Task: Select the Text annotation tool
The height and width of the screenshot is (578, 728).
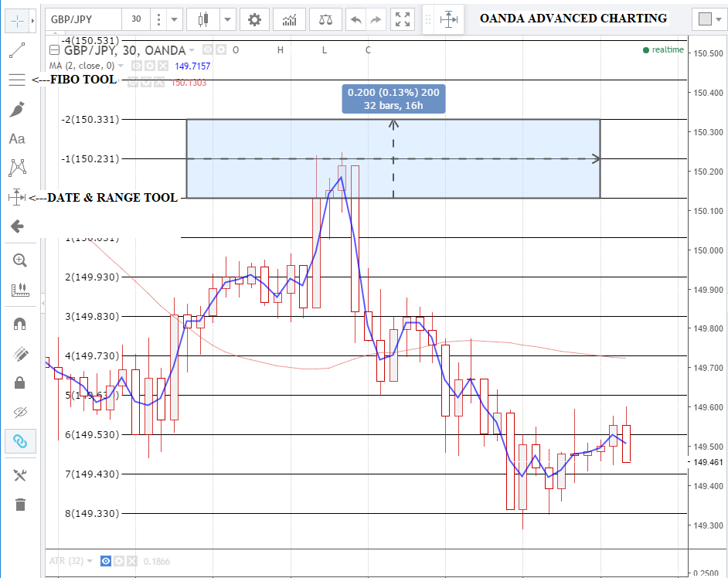Action: click(17, 139)
